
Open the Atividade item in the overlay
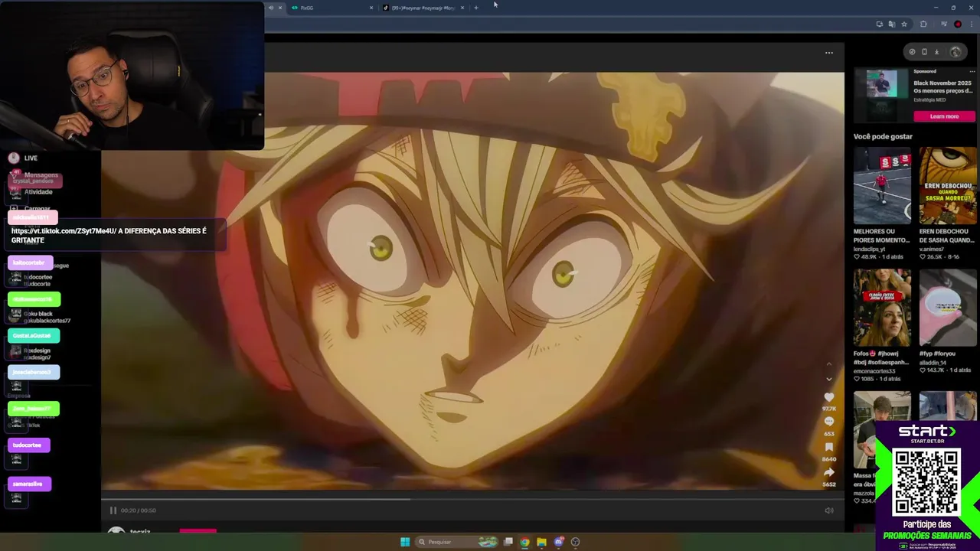coord(38,192)
